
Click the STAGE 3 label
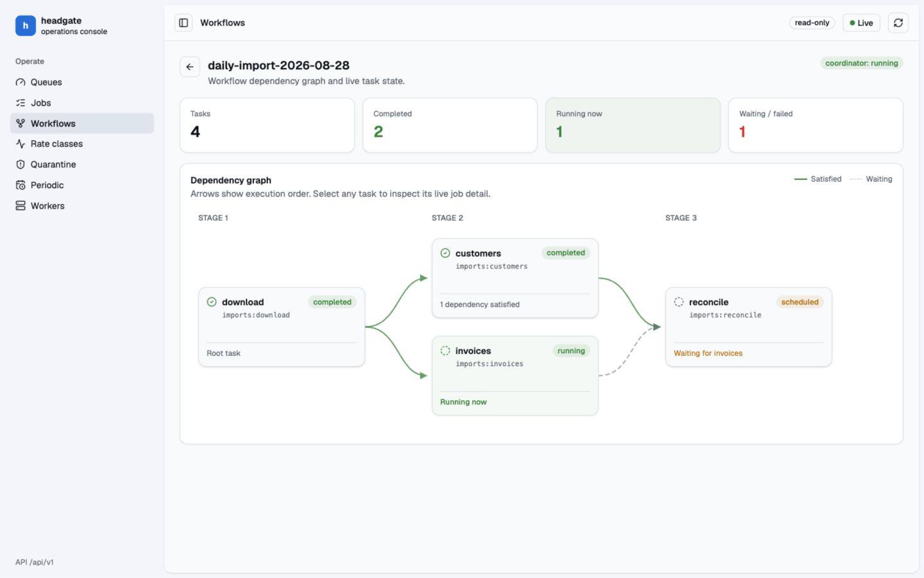pyautogui.click(x=681, y=218)
